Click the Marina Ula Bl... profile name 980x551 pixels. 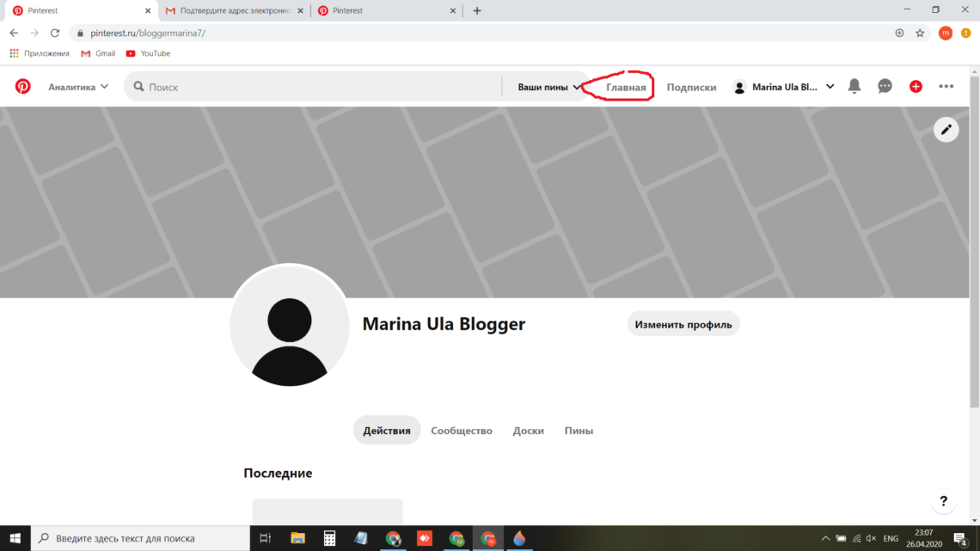point(784,87)
